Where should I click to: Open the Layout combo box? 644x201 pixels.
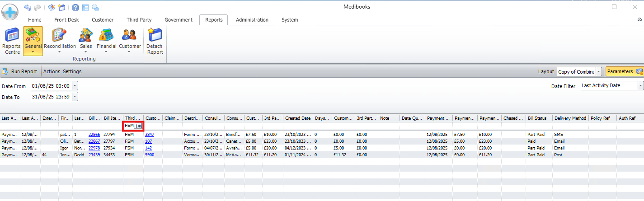599,72
